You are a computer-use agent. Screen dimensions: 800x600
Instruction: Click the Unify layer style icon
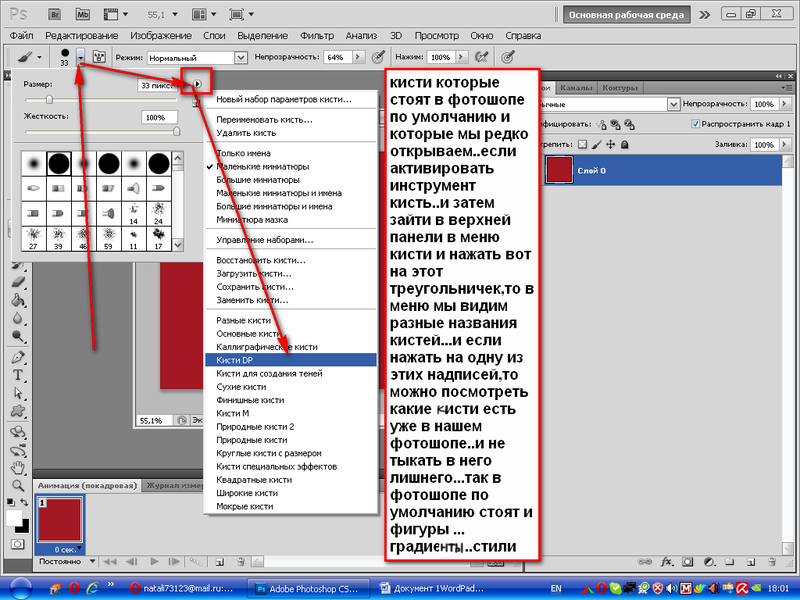pyautogui.click(x=629, y=124)
